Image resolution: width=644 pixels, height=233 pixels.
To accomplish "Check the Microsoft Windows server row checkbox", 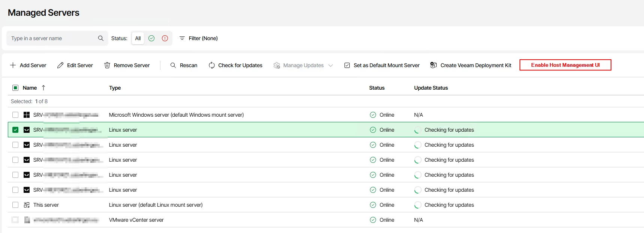I will click(15, 115).
